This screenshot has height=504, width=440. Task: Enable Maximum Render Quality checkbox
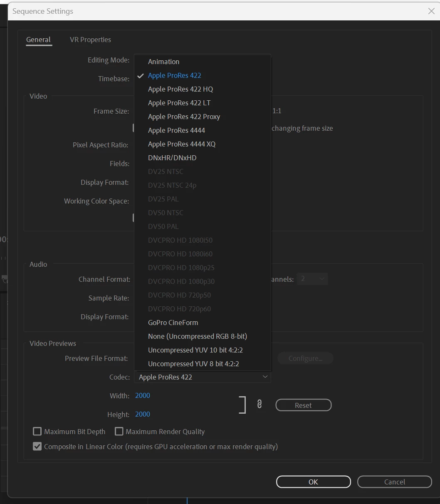tap(119, 432)
